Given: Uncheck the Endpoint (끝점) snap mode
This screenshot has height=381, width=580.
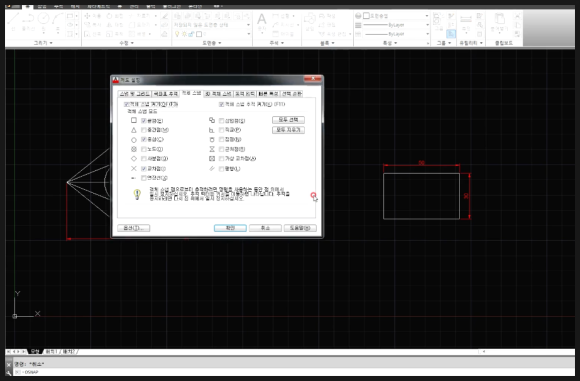Looking at the screenshot, I should click(x=144, y=121).
